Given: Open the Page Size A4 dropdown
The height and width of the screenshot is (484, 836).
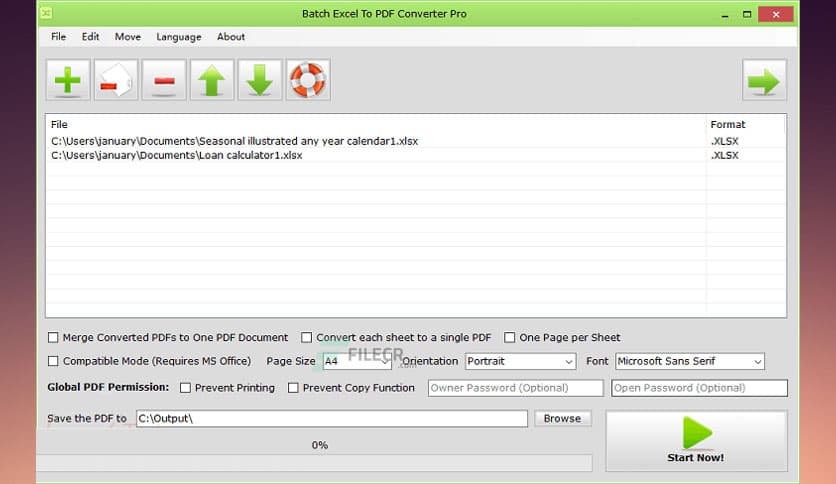Looking at the screenshot, I should [x=357, y=361].
